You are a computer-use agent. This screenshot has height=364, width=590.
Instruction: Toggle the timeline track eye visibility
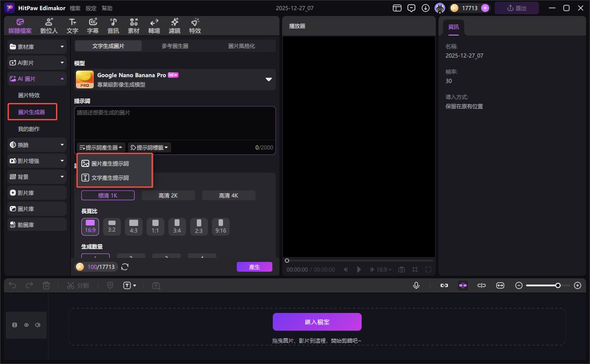click(x=26, y=325)
